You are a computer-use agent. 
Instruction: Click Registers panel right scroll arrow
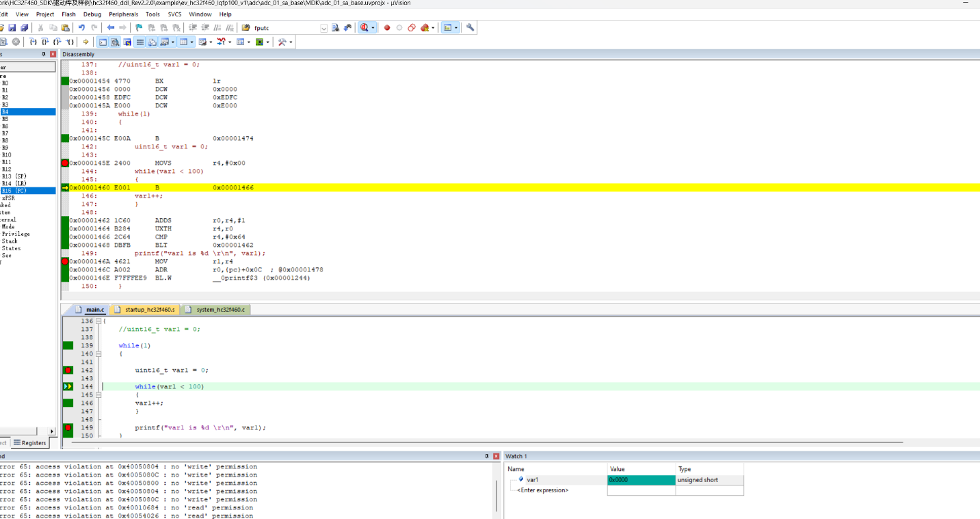(52, 431)
